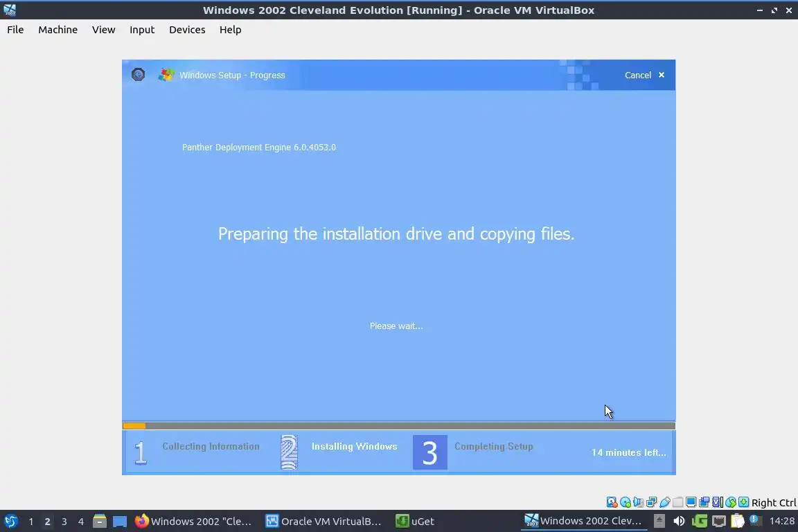Screen dimensions: 798x532
Task: Click the network adapters status icon
Action: tap(651, 502)
